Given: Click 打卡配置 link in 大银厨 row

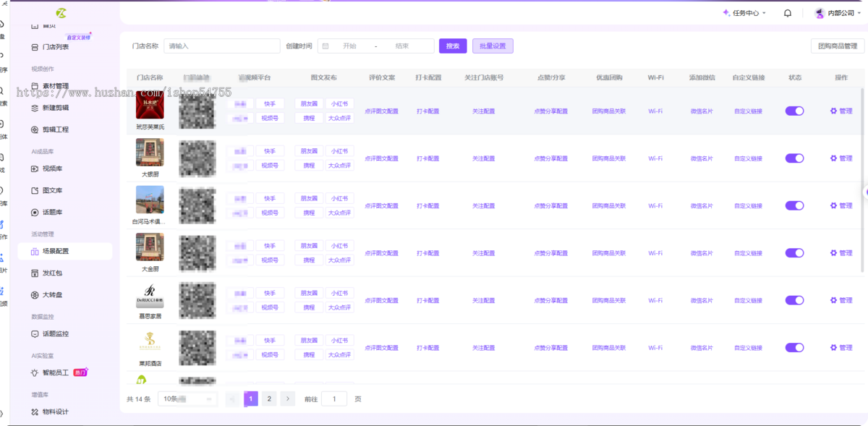Looking at the screenshot, I should (428, 158).
